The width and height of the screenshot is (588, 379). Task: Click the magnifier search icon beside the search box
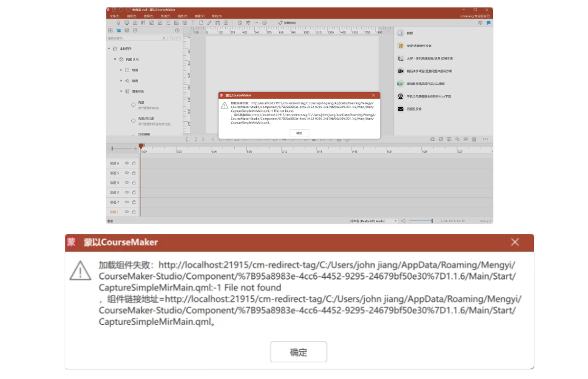coord(172,39)
